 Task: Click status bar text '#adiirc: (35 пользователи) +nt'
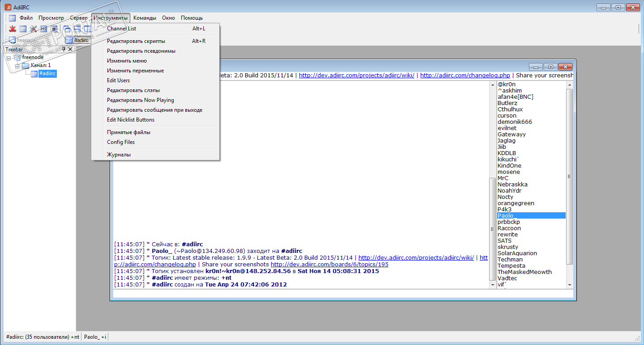pyautogui.click(x=43, y=337)
